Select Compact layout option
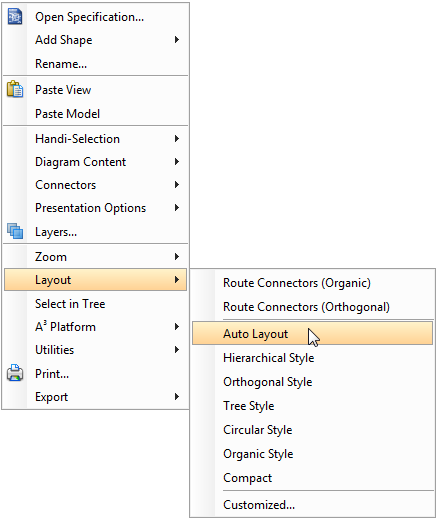The height and width of the screenshot is (520, 438). (312, 478)
